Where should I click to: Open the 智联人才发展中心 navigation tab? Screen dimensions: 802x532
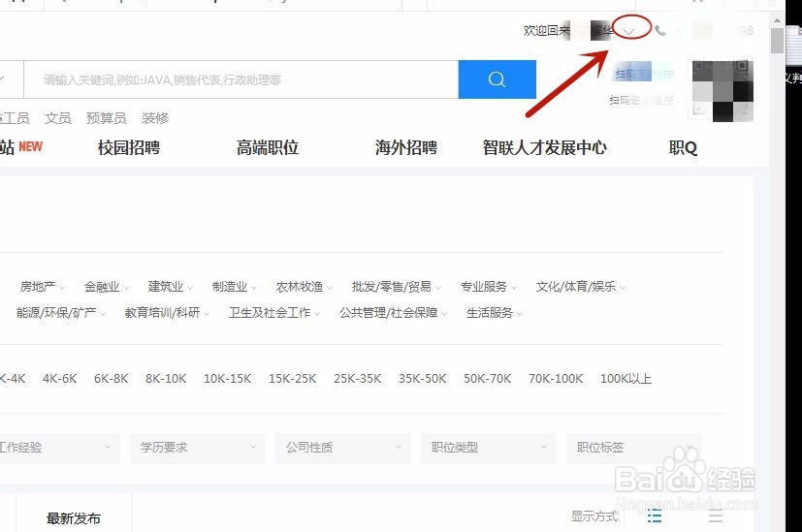(x=545, y=147)
